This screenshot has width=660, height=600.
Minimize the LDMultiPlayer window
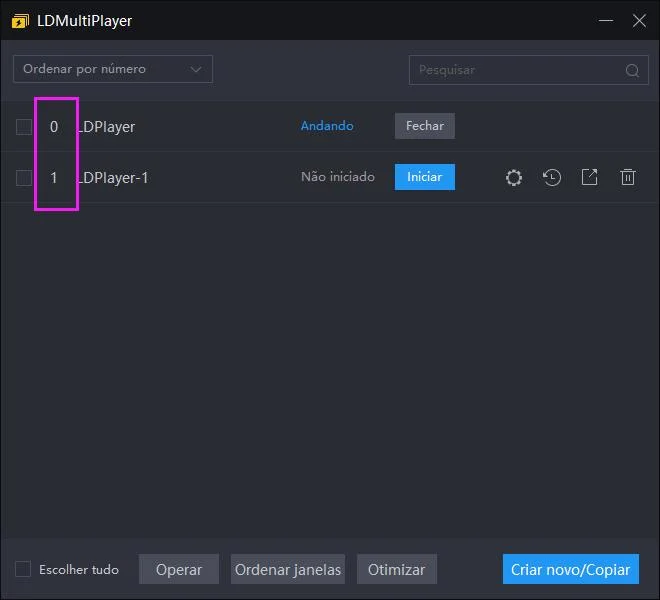[x=605, y=20]
